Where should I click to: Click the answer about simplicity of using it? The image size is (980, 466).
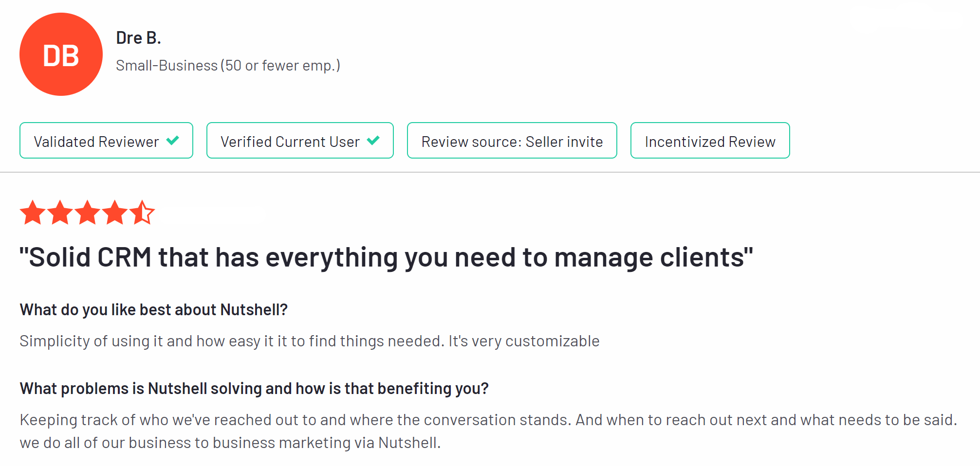(309, 341)
